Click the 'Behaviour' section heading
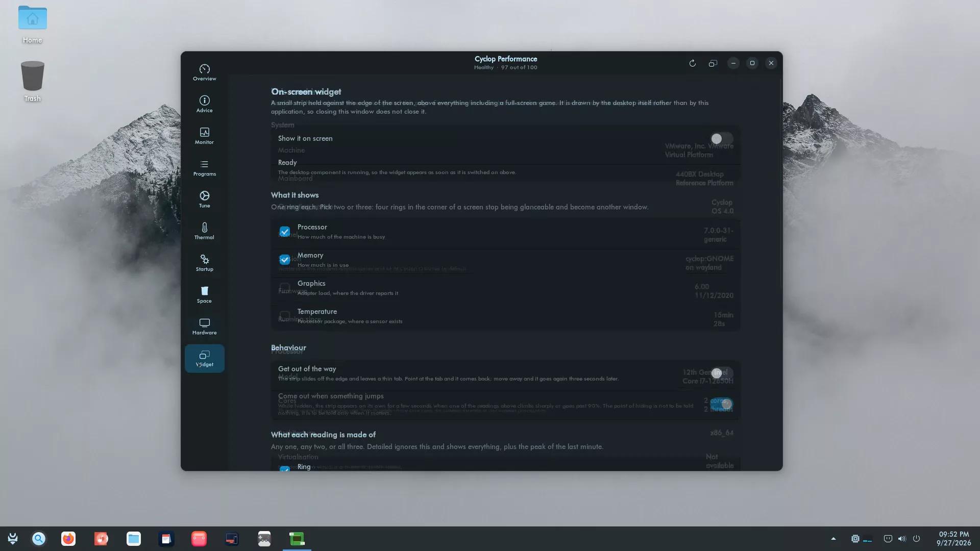Screen dimensions: 980x551 (x=288, y=347)
